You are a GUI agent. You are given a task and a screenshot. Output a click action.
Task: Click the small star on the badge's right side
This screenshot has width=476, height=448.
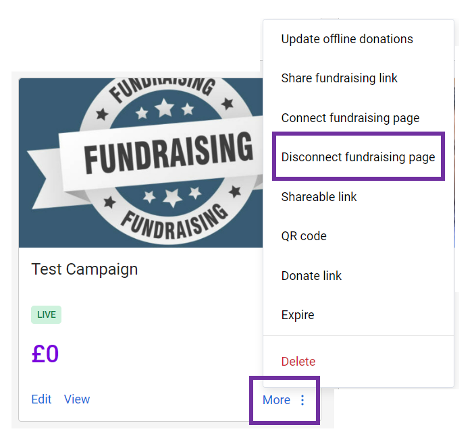point(228,103)
